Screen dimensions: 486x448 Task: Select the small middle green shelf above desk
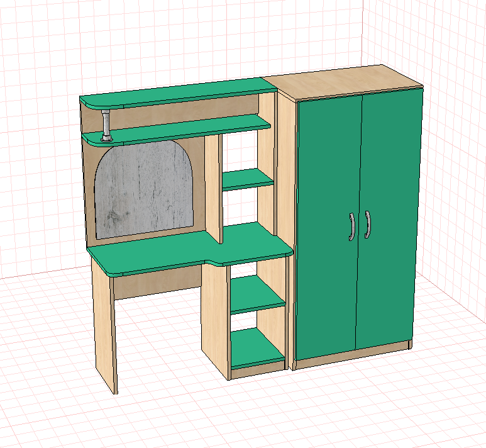click(248, 179)
